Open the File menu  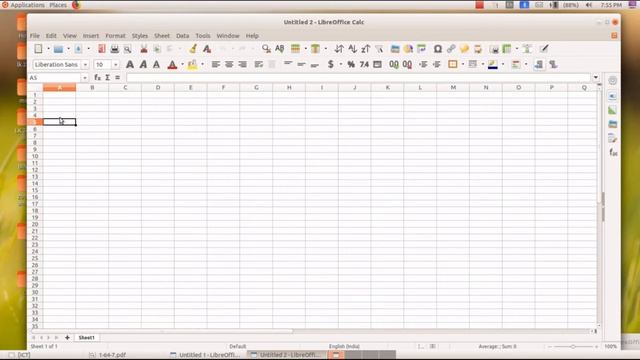pos(35,36)
